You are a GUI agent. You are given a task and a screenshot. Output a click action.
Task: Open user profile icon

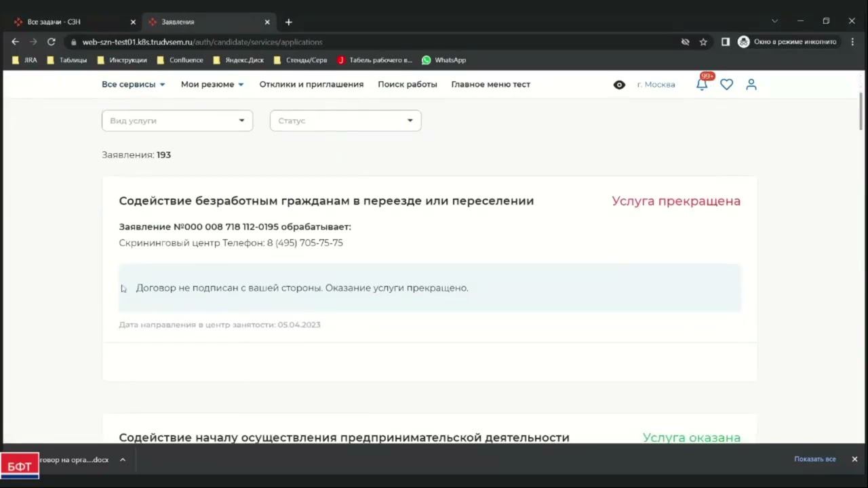click(751, 85)
